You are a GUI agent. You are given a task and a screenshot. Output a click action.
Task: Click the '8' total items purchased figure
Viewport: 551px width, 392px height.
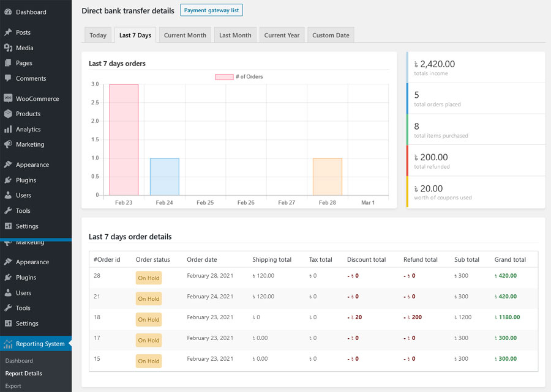click(x=416, y=127)
